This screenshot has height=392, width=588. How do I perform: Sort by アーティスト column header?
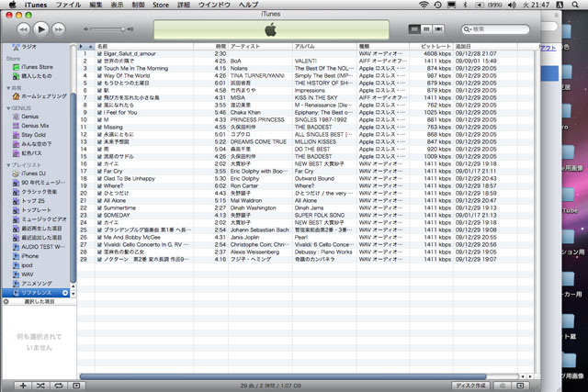pos(260,47)
